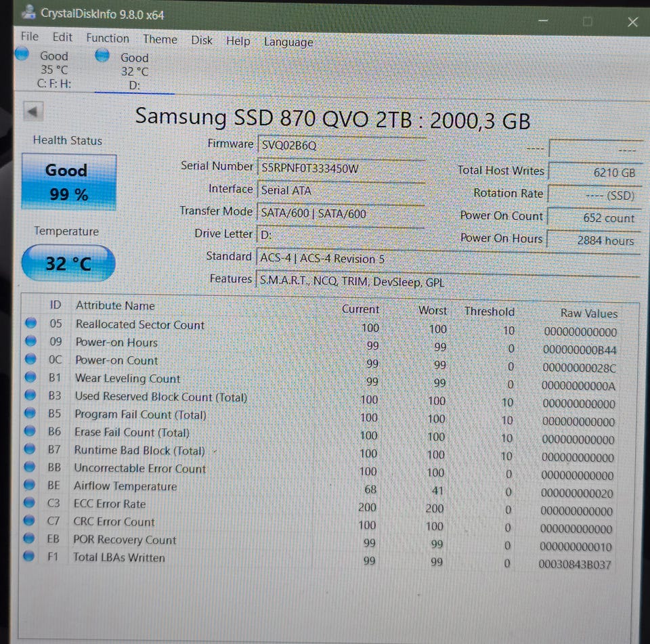Select the Total LBAs Written attribute name
Image resolution: width=650 pixels, height=644 pixels.
pyautogui.click(x=119, y=557)
